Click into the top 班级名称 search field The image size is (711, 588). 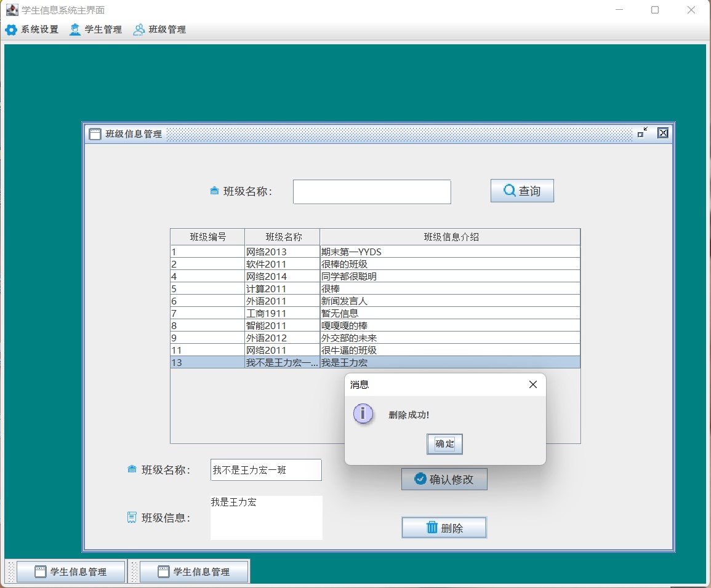[372, 192]
